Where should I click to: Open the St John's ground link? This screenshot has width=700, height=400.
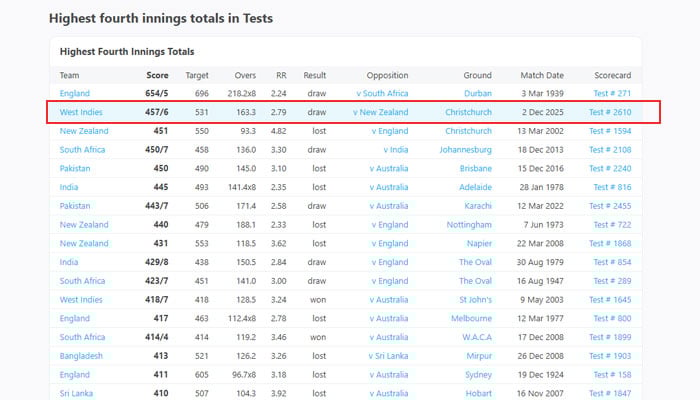tap(475, 299)
